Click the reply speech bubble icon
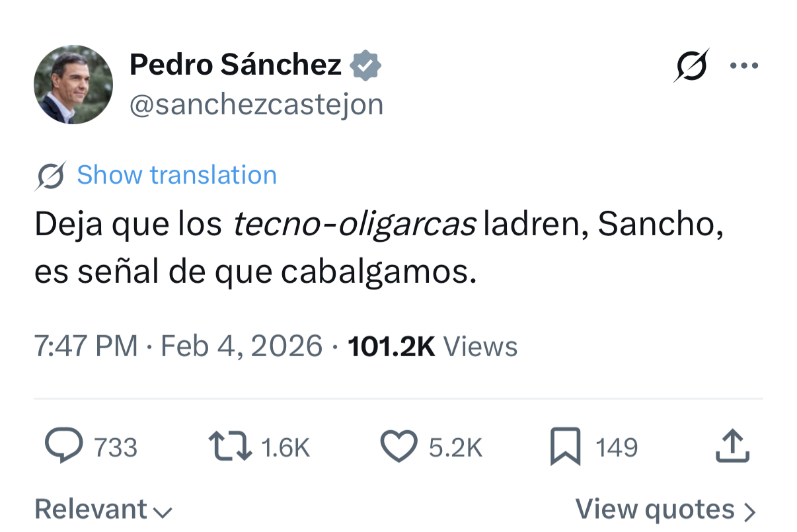797x532 pixels. tap(64, 446)
